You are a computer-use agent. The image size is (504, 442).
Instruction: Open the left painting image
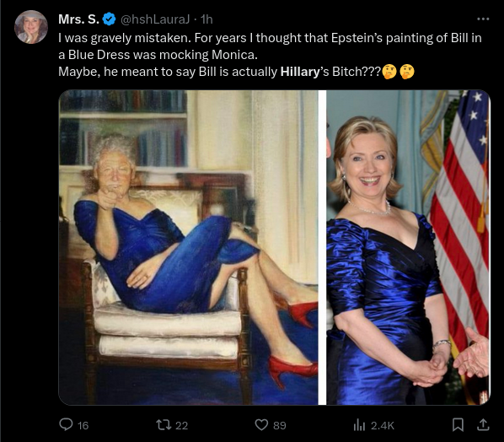tap(188, 247)
